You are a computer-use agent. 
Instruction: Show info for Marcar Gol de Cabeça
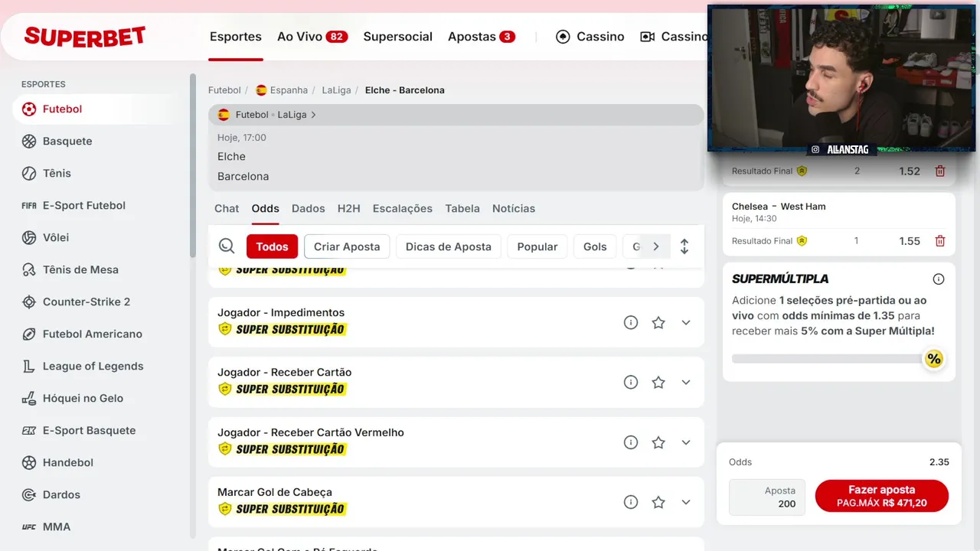point(631,503)
